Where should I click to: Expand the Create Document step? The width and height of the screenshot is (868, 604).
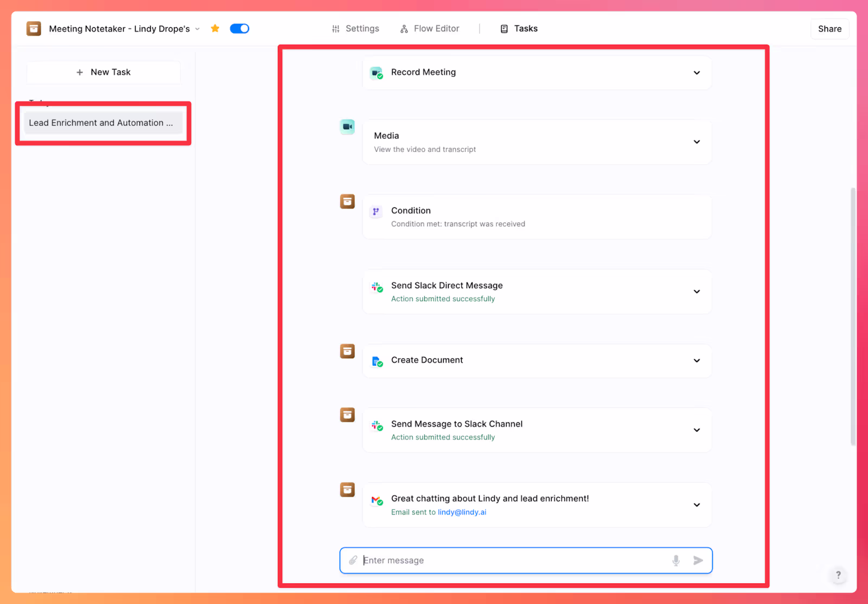pyautogui.click(x=697, y=361)
